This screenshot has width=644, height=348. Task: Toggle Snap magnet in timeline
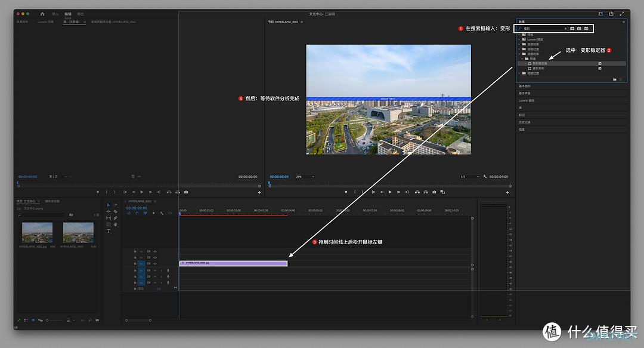pyautogui.click(x=137, y=213)
